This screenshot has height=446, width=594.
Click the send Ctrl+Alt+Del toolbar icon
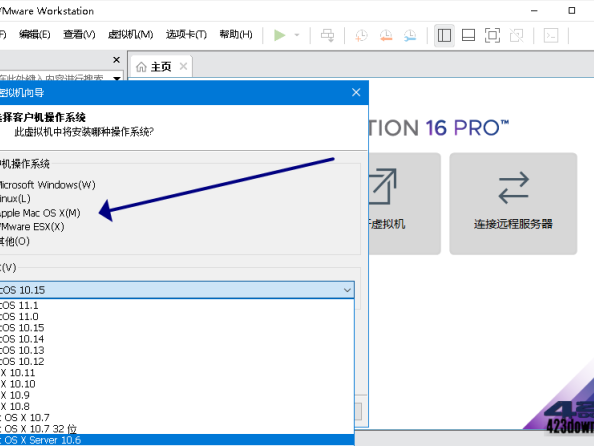(x=327, y=35)
